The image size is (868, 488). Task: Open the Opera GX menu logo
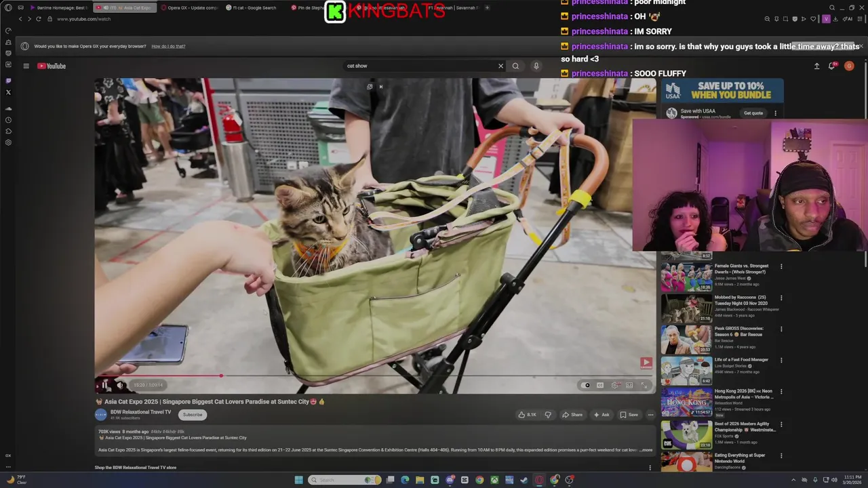(x=8, y=7)
